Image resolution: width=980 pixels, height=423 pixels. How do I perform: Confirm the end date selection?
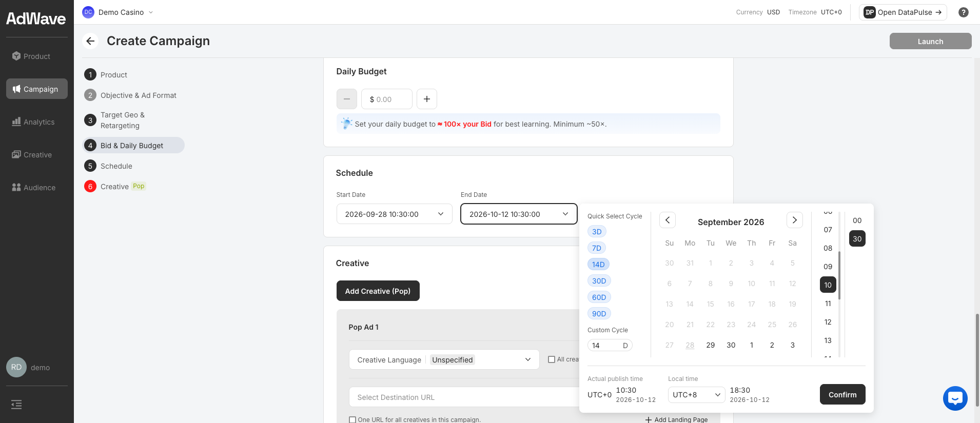point(842,395)
